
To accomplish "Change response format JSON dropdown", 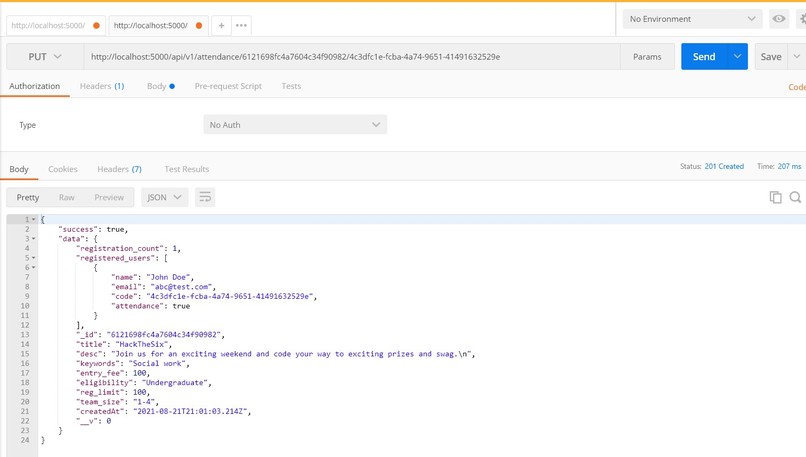I will (164, 197).
